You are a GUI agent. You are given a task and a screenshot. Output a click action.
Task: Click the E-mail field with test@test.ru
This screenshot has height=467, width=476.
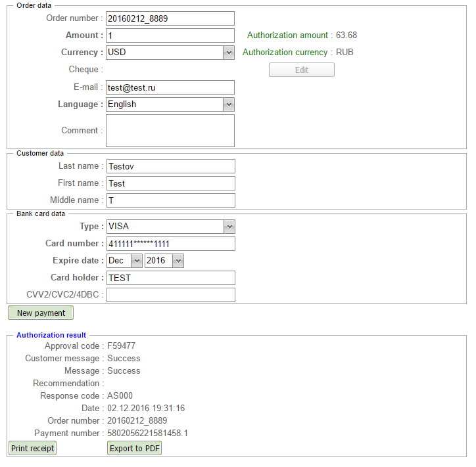click(x=170, y=87)
